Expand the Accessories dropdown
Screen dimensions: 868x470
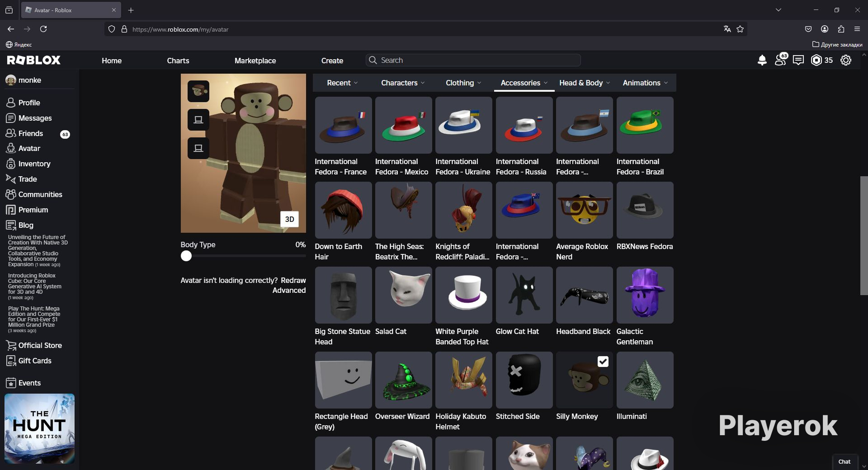tap(524, 83)
